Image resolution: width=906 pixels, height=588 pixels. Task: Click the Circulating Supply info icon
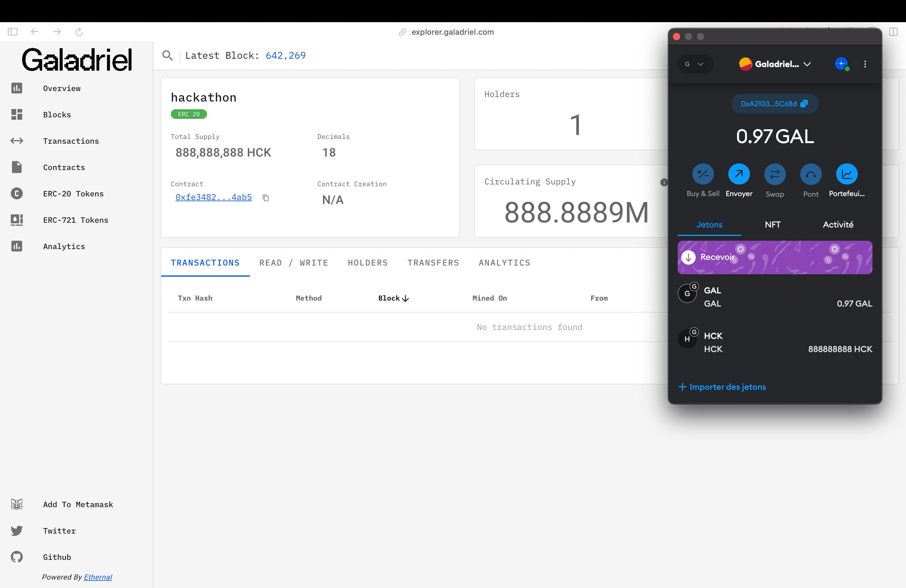(x=664, y=182)
